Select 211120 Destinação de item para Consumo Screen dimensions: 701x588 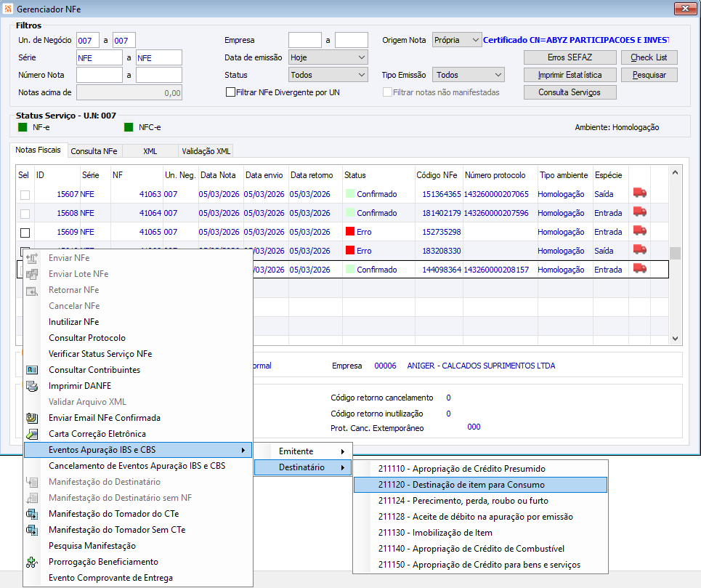(461, 485)
